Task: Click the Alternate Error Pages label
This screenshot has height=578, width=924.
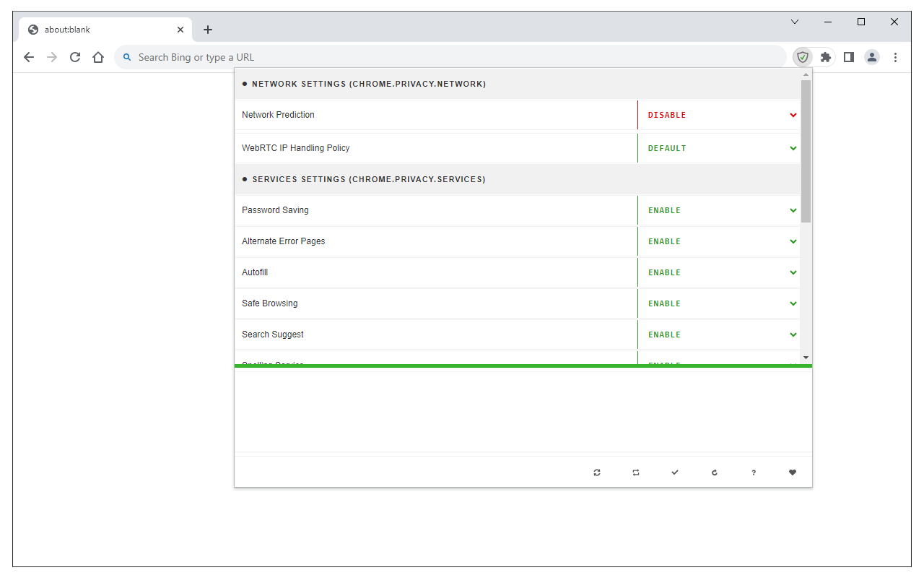Action: click(x=283, y=241)
